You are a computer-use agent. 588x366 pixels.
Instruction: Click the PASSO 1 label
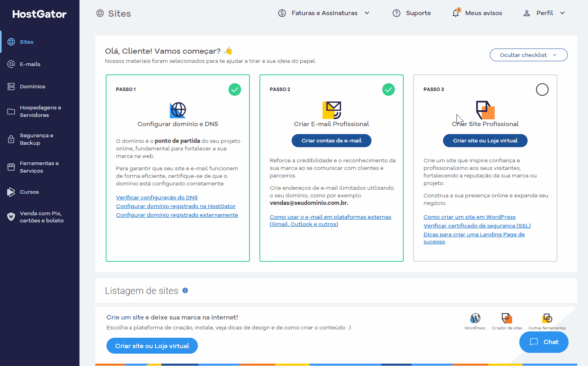[x=126, y=90]
